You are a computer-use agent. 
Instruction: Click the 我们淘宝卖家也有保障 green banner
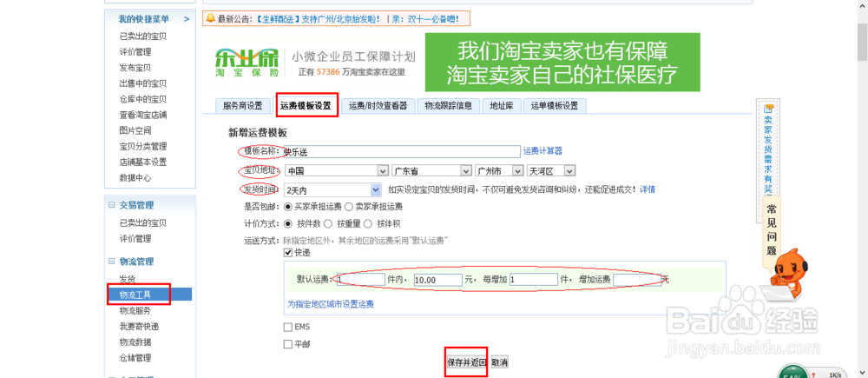pyautogui.click(x=562, y=62)
